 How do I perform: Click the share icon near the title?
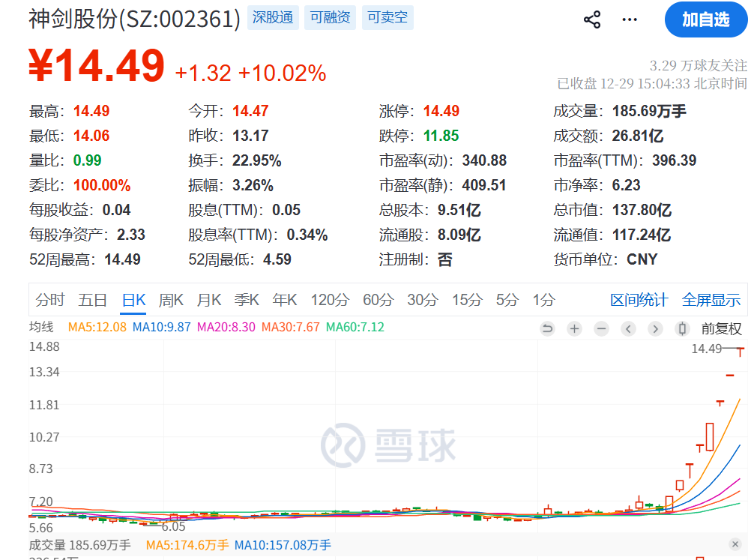click(592, 19)
